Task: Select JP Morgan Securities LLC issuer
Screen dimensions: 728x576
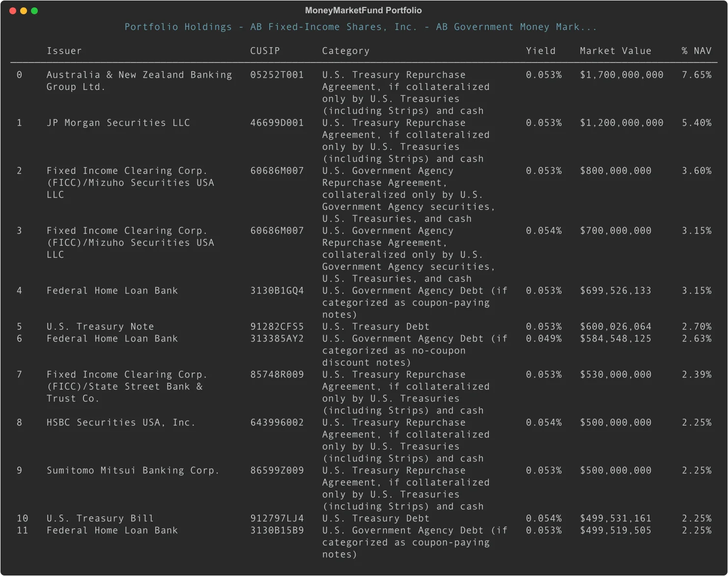Action: 118,123
